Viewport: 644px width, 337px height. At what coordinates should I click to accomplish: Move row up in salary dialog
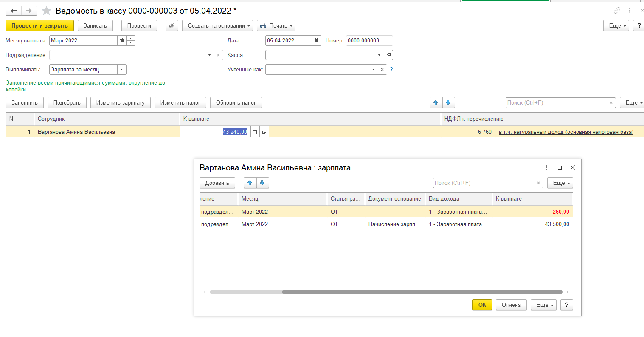(x=250, y=183)
